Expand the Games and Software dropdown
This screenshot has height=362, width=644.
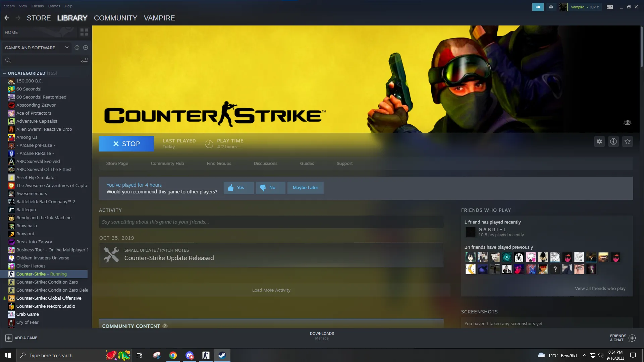click(x=37, y=48)
